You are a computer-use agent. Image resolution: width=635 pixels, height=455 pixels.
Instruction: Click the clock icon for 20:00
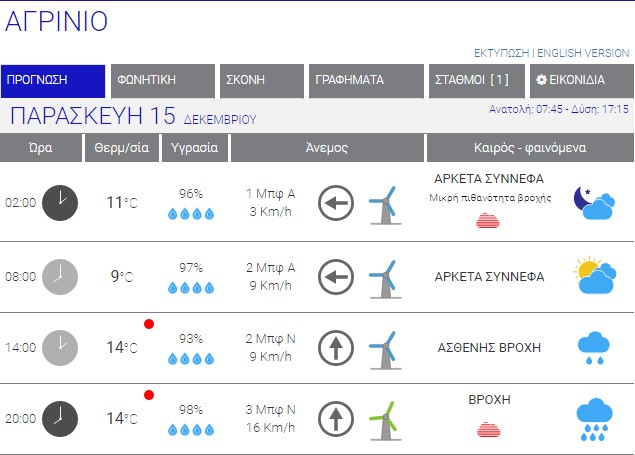[61, 419]
